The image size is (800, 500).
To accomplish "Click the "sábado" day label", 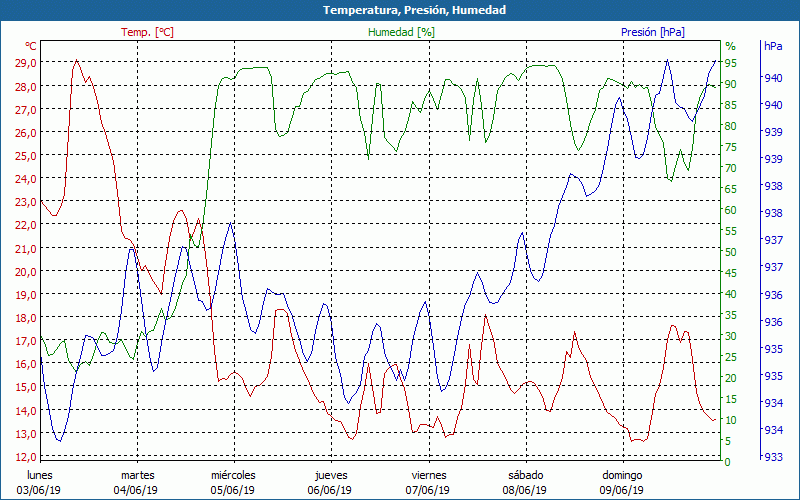I will pyautogui.click(x=526, y=475).
